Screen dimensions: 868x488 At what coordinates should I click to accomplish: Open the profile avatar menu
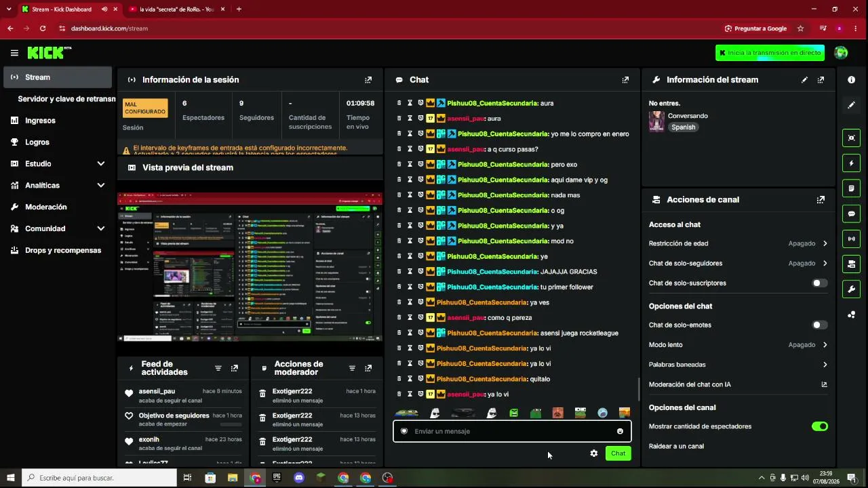(x=841, y=53)
